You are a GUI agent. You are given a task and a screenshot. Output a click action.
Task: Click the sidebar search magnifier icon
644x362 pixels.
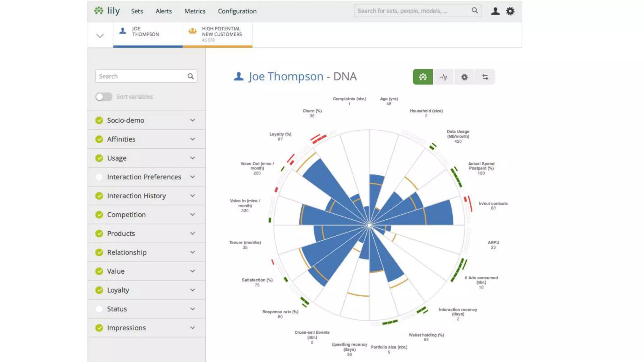[191, 76]
